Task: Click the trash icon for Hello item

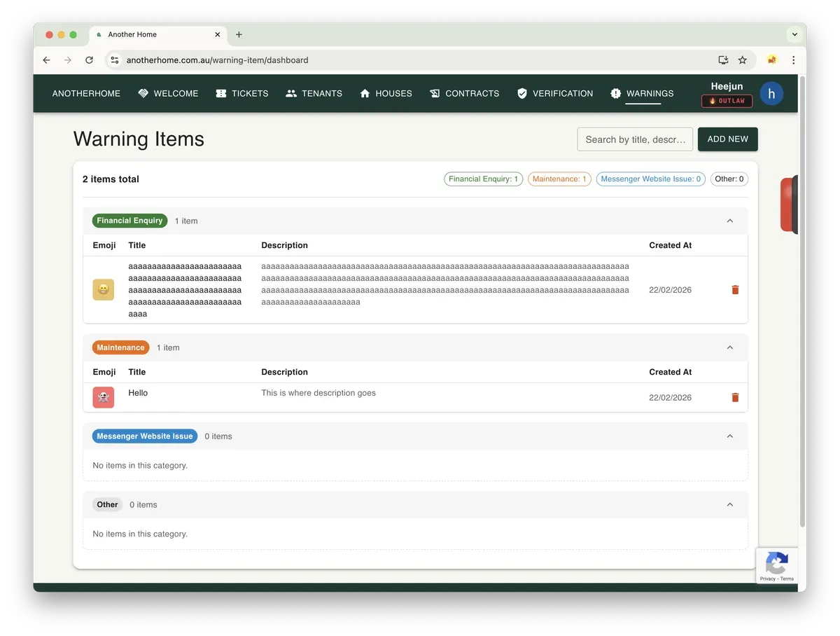Action: click(x=735, y=398)
